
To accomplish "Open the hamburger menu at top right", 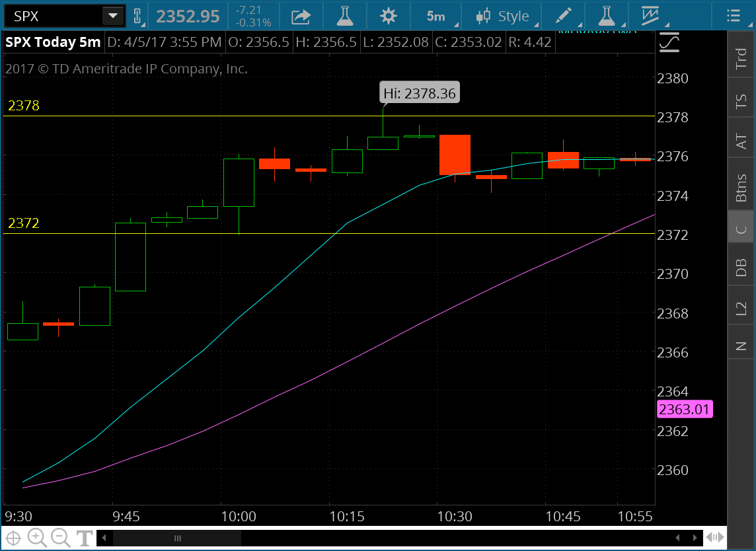I will tap(734, 16).
